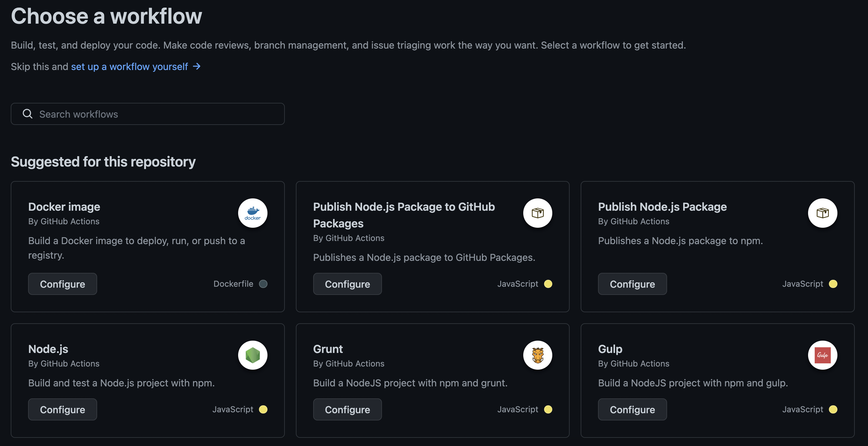The image size is (868, 446).
Task: Click the package icon on GitHub Packages card
Action: pyautogui.click(x=537, y=213)
